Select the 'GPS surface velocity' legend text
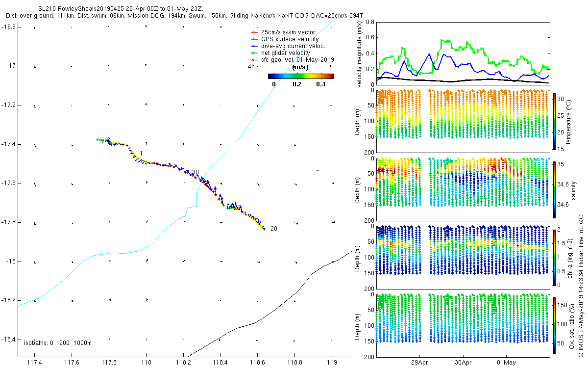The height and width of the screenshot is (368, 588). 290,39
